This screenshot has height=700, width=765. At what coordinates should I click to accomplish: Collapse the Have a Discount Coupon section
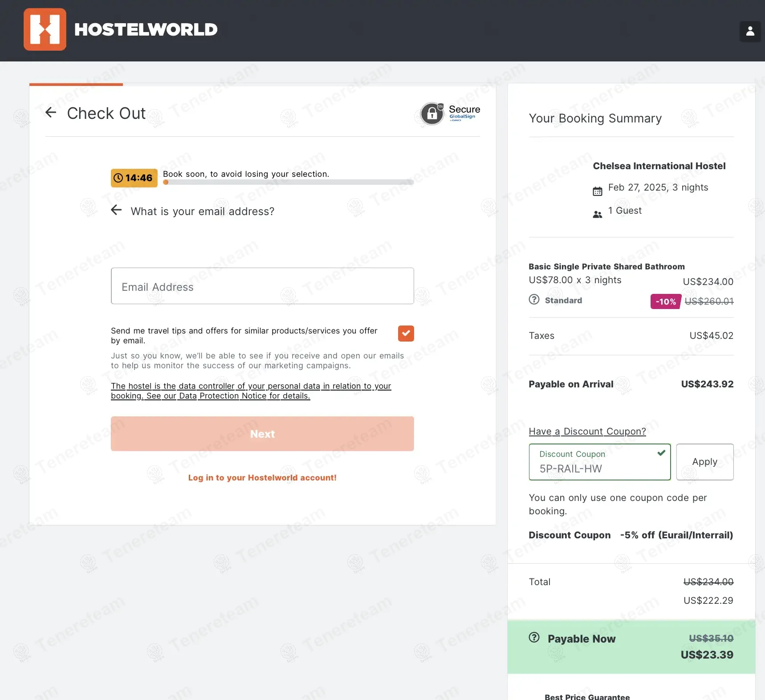(587, 431)
